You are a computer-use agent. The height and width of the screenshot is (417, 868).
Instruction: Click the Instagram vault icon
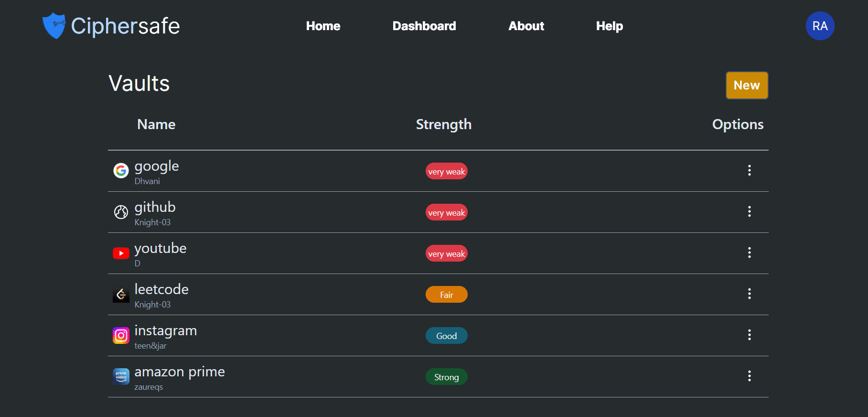coord(121,335)
